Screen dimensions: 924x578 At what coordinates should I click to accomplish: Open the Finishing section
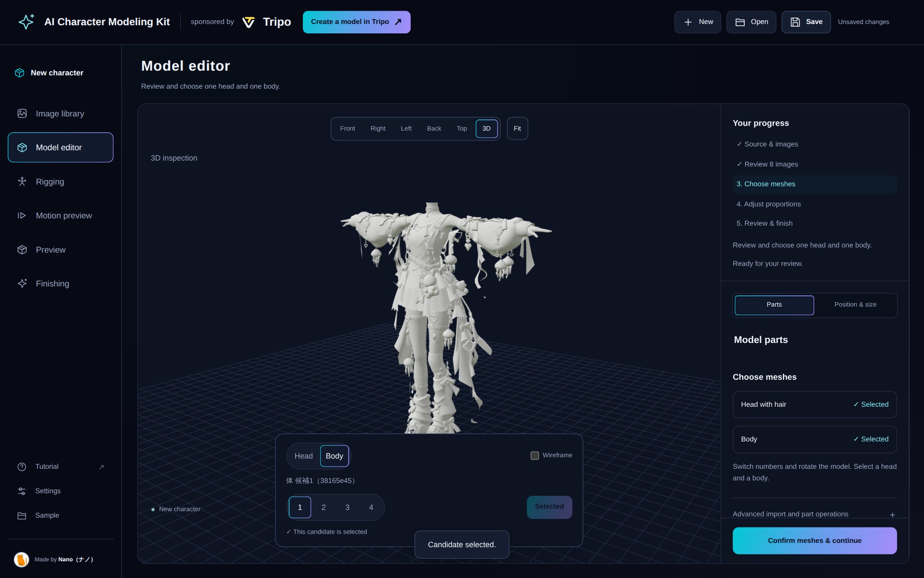[60, 283]
